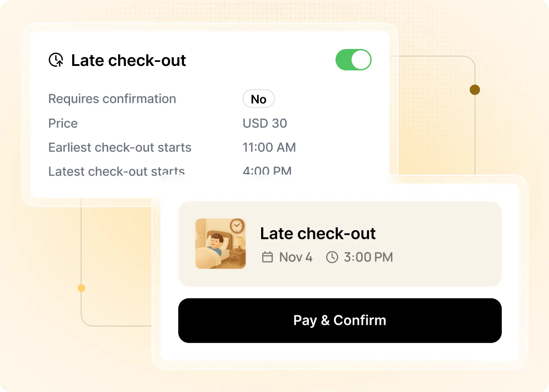Click the 'Earliest check-out starts' label
Viewport: 549px width, 392px height.
click(120, 147)
